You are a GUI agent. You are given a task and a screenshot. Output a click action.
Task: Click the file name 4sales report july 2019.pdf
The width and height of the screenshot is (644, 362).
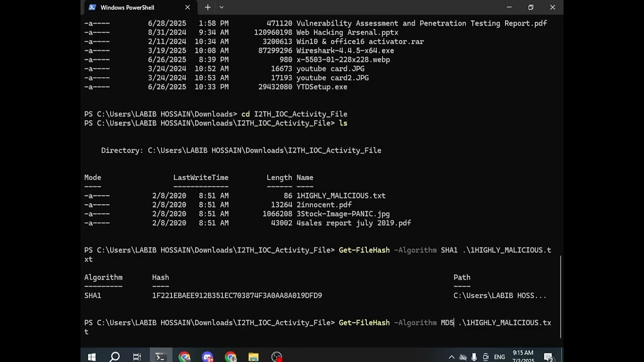(354, 223)
